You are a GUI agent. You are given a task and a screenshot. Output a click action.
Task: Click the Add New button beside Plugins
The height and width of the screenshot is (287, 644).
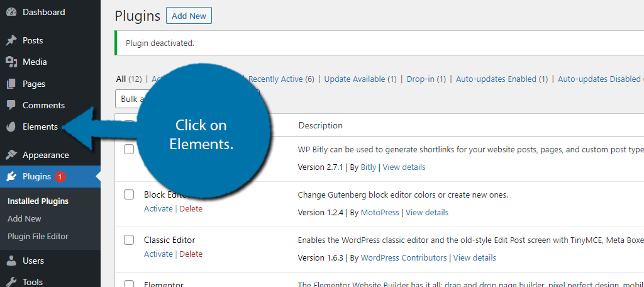click(189, 16)
